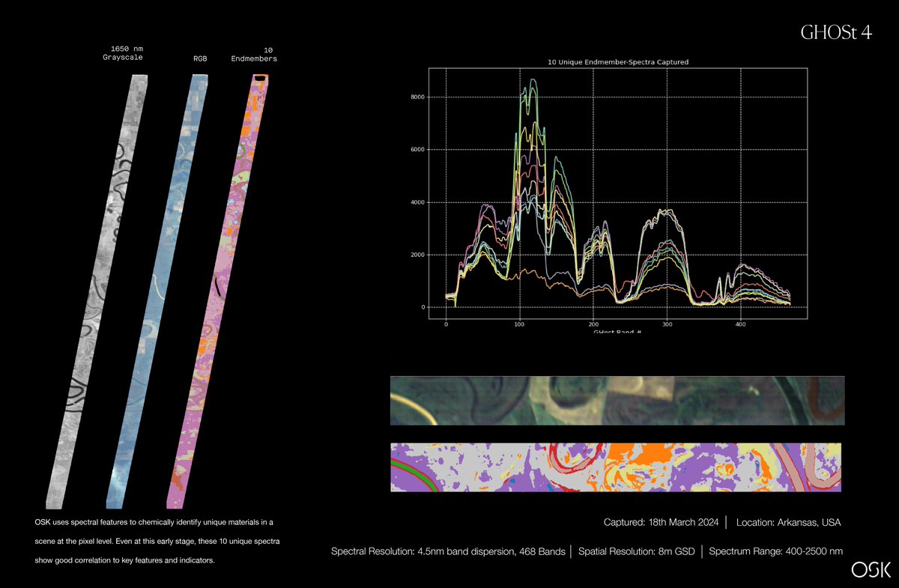
Task: Open the chart title above the spectra plot
Action: pyautogui.click(x=618, y=61)
